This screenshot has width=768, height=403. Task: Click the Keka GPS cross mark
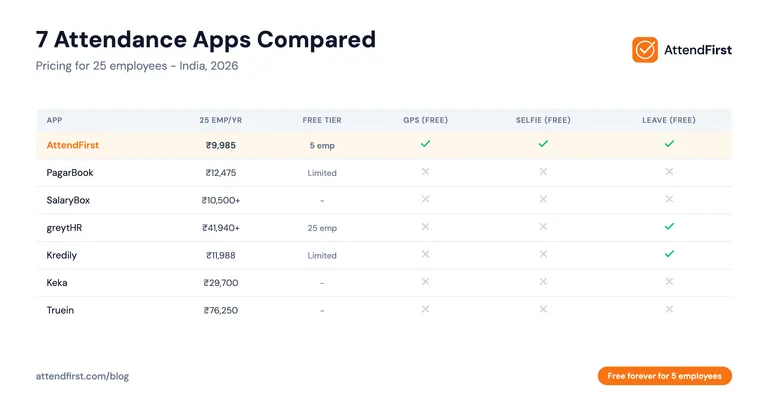coord(425,282)
